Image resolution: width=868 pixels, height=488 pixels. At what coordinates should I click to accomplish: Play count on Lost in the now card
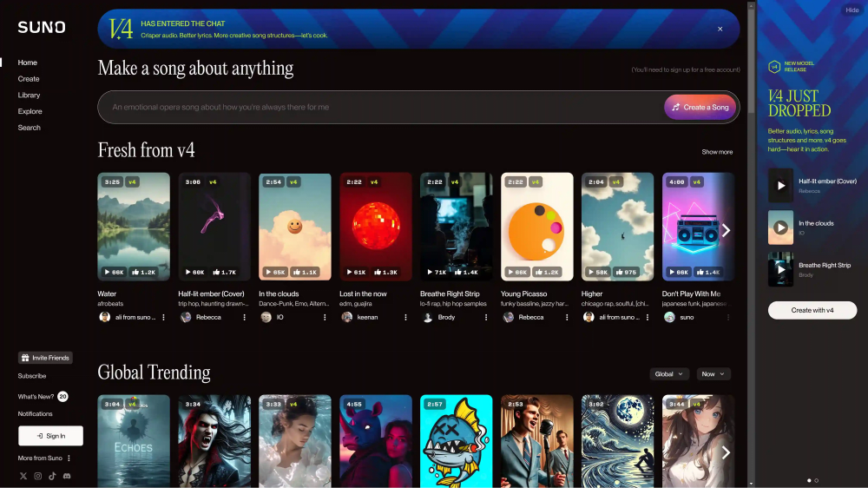356,272
